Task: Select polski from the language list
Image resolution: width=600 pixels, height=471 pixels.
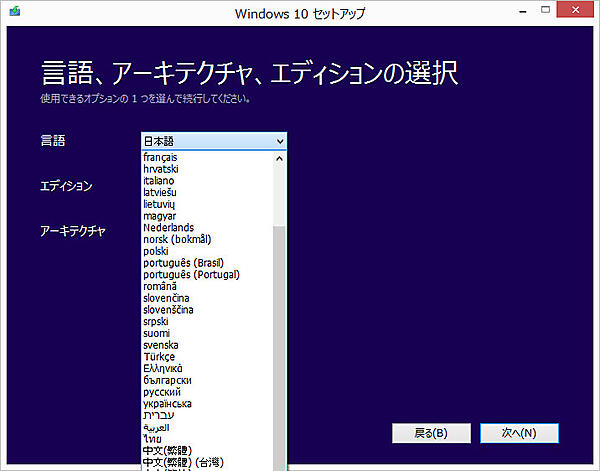Action: (156, 251)
